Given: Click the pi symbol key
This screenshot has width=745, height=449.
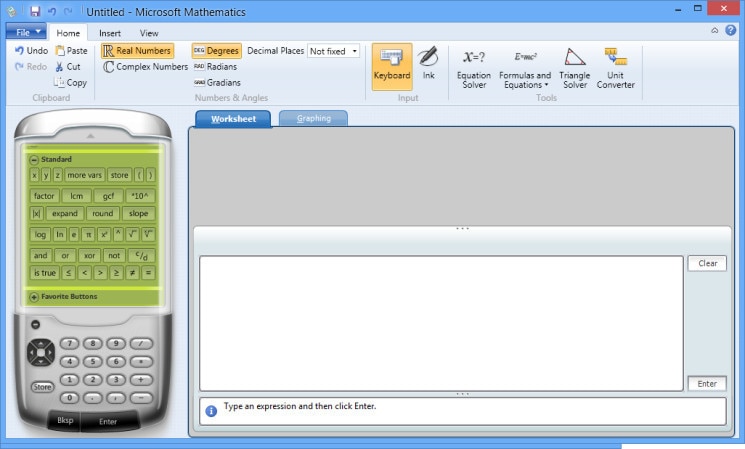Looking at the screenshot, I should click(88, 234).
